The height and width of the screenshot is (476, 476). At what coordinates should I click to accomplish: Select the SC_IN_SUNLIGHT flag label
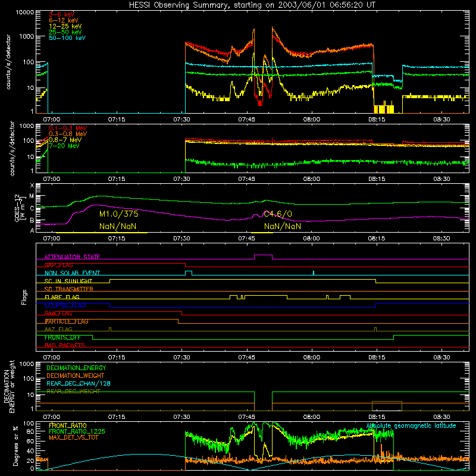[x=68, y=281]
